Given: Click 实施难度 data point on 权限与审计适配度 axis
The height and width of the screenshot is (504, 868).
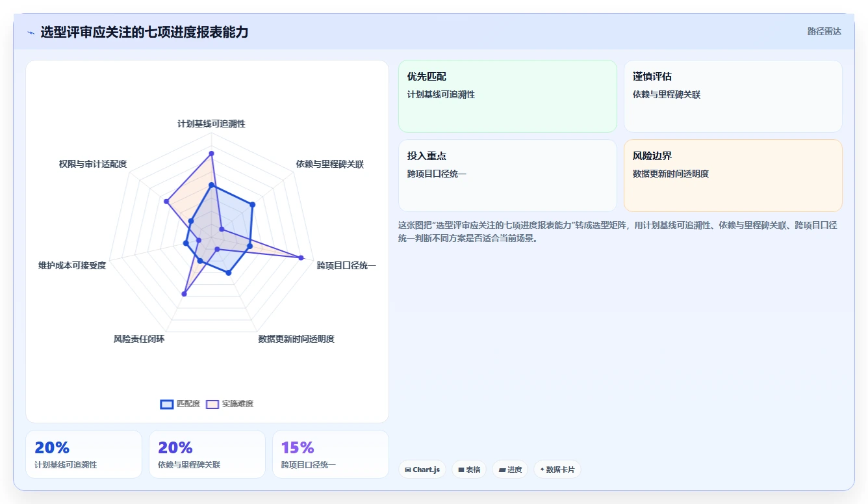Looking at the screenshot, I should point(166,202).
